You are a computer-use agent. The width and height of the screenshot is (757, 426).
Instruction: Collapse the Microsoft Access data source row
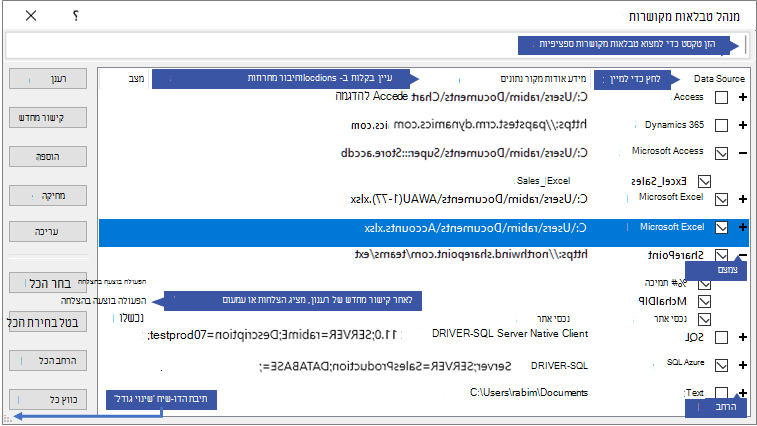[x=743, y=154]
